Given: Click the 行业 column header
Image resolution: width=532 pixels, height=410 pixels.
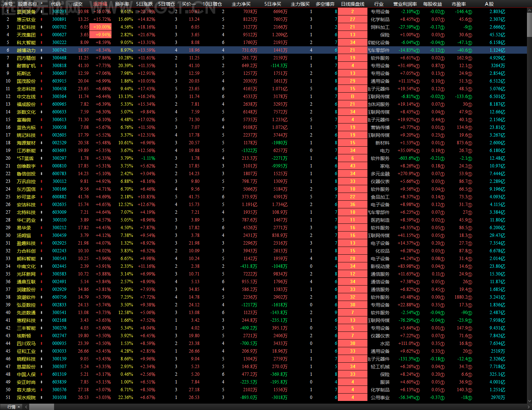Looking at the screenshot, I should [x=379, y=4].
